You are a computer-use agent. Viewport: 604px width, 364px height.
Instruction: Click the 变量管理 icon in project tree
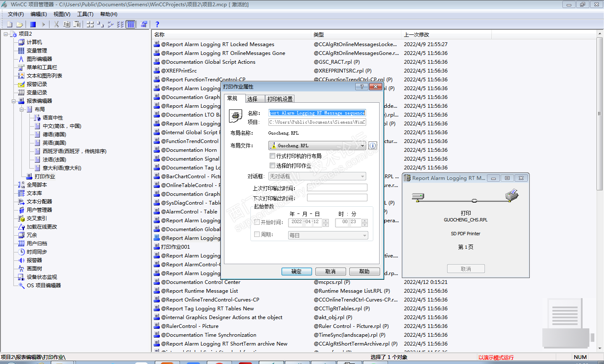[21, 50]
